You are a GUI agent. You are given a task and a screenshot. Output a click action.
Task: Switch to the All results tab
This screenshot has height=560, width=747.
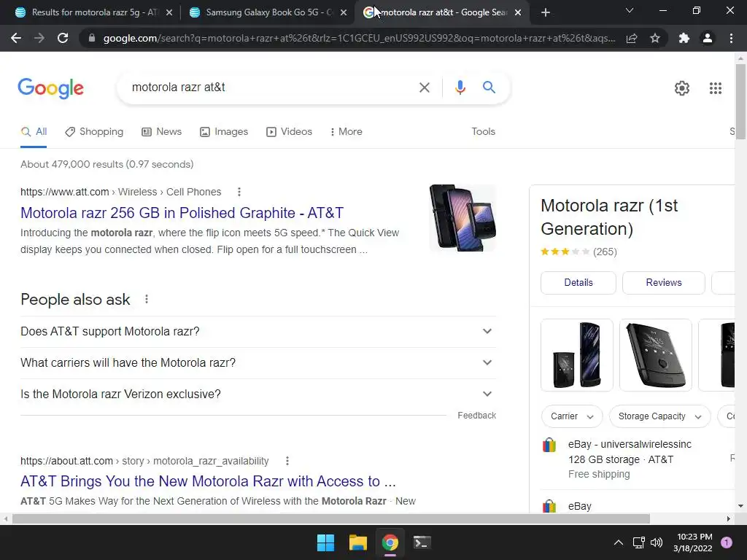click(x=34, y=132)
